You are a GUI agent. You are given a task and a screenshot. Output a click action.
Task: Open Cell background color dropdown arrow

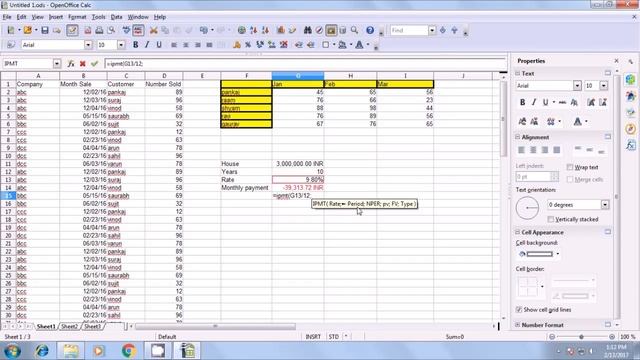(558, 254)
